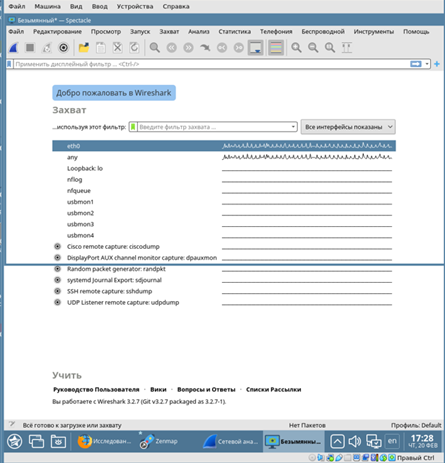Expand the display filter history dropdown
The image size is (445, 463).
click(x=427, y=64)
